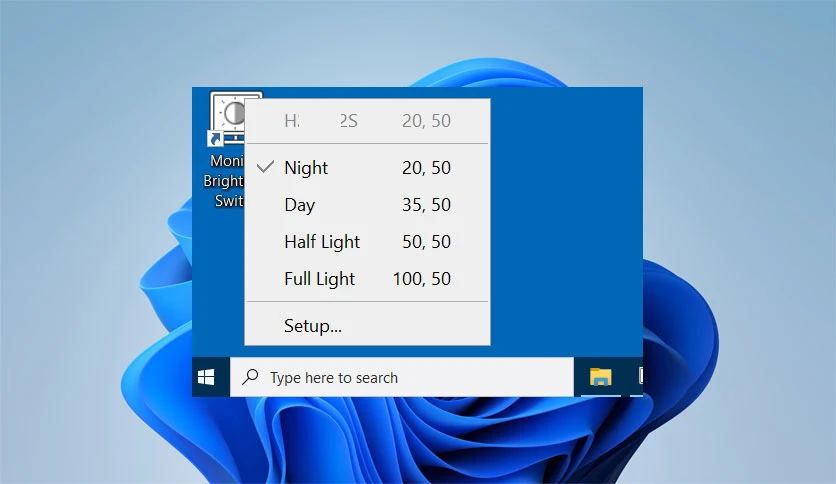Choose the Full Light preset
836x484 pixels.
pos(367,278)
